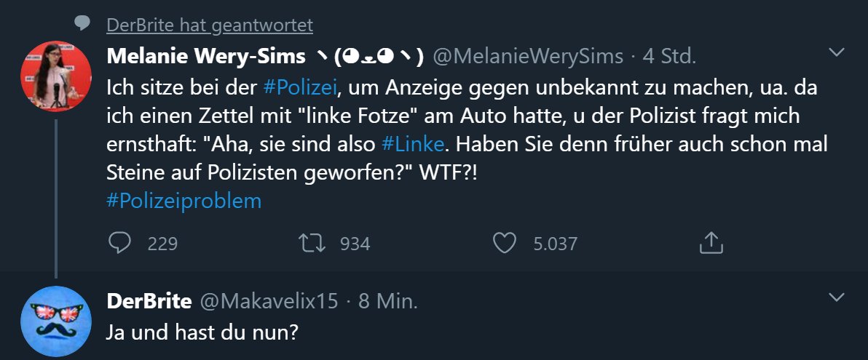Open the @Makavelix15 handle
Image resolution: width=868 pixels, height=360 pixels.
click(268, 301)
